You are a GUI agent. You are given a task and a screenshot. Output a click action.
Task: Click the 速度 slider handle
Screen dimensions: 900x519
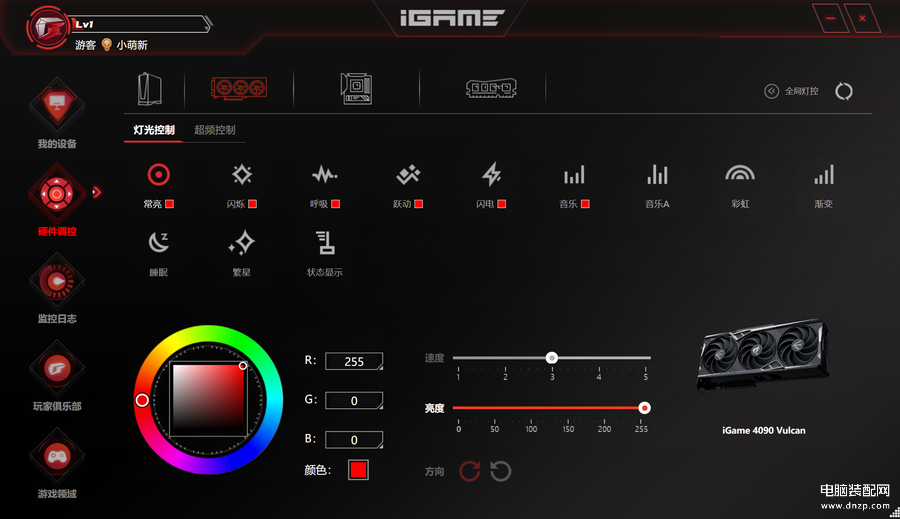tap(552, 358)
